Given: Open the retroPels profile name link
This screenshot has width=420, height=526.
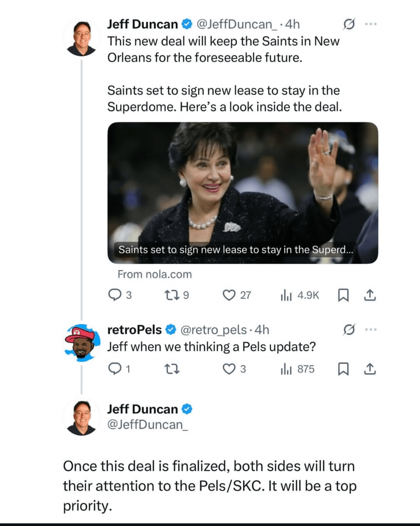Looking at the screenshot, I should 134,330.
